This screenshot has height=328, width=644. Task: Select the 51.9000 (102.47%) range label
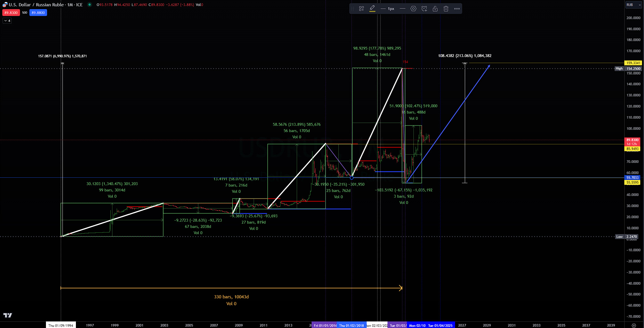tap(413, 106)
